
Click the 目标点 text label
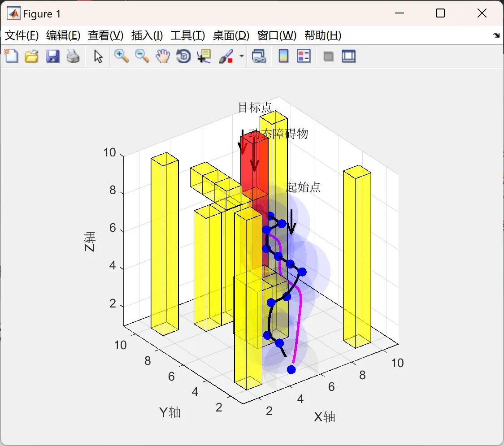255,107
